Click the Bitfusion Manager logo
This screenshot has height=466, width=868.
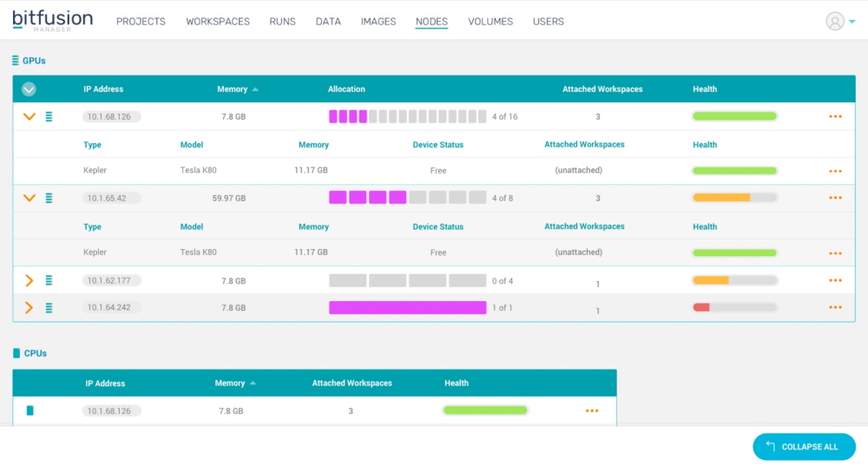coord(52,20)
